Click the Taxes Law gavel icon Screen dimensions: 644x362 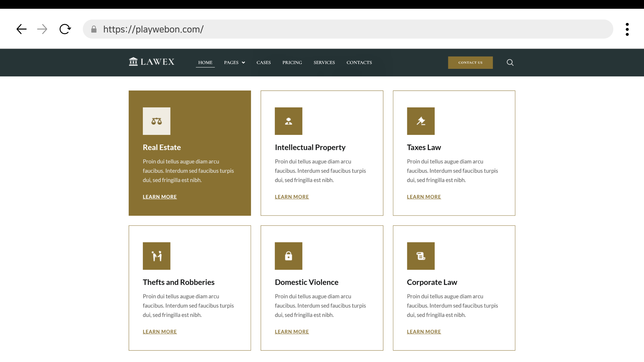pos(421,121)
